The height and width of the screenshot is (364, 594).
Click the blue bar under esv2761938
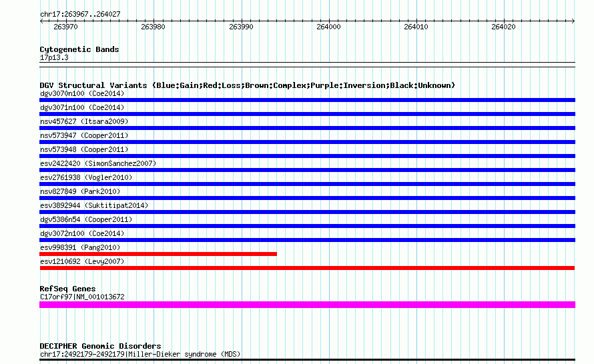[x=307, y=184]
